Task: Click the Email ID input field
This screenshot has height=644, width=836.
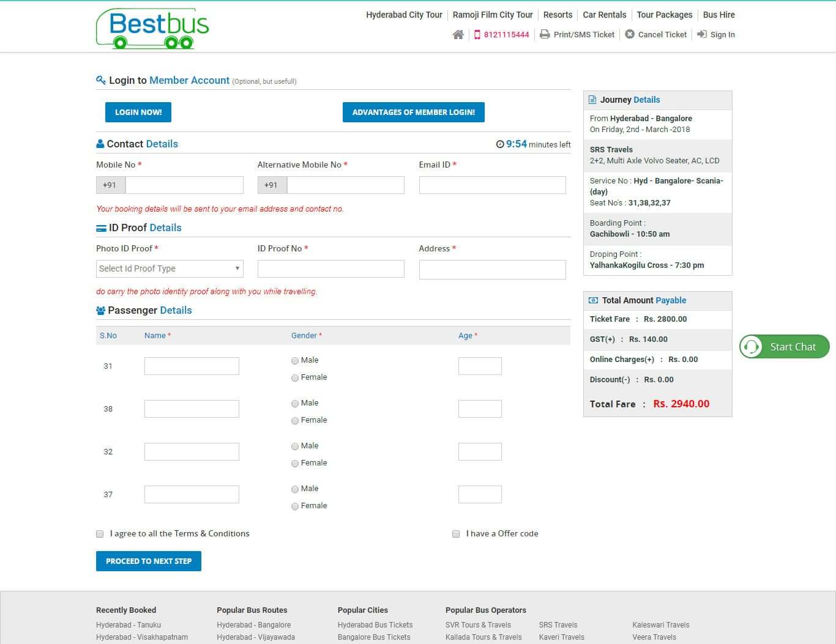Action: point(492,185)
